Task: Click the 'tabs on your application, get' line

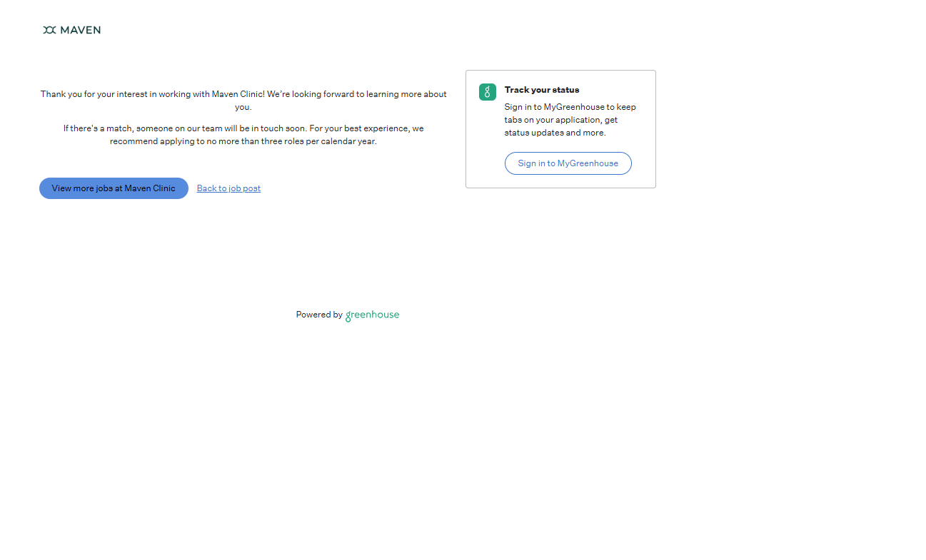Action: [560, 120]
